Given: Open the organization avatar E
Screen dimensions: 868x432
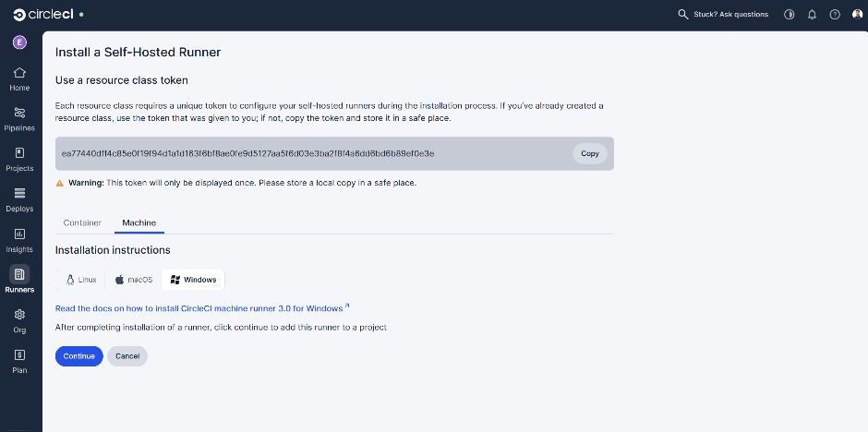Looking at the screenshot, I should click(19, 42).
